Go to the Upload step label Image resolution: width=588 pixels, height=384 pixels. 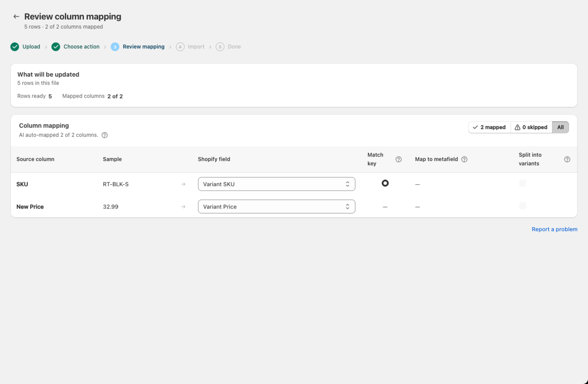(x=31, y=47)
